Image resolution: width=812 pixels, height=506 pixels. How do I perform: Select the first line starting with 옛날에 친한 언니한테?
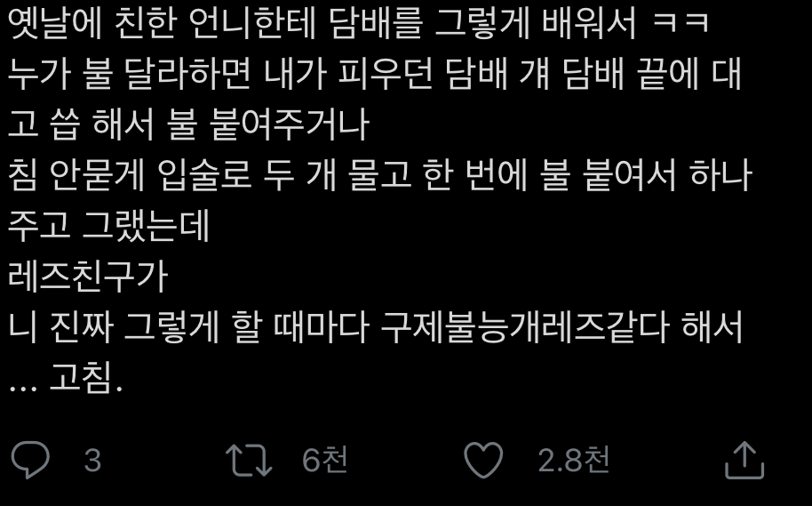(358, 24)
